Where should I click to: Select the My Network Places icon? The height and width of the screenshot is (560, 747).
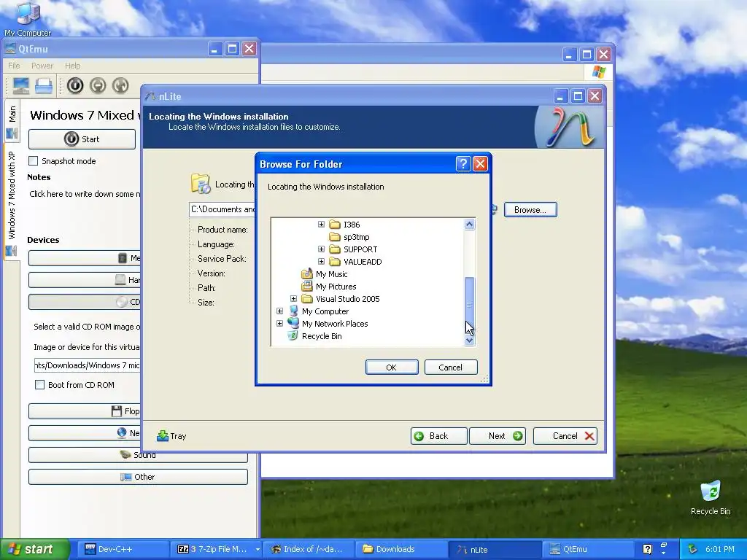(293, 323)
